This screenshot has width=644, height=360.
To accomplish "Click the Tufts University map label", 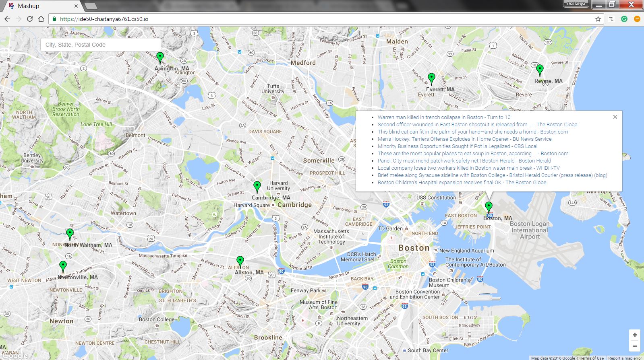I will tap(273, 88).
